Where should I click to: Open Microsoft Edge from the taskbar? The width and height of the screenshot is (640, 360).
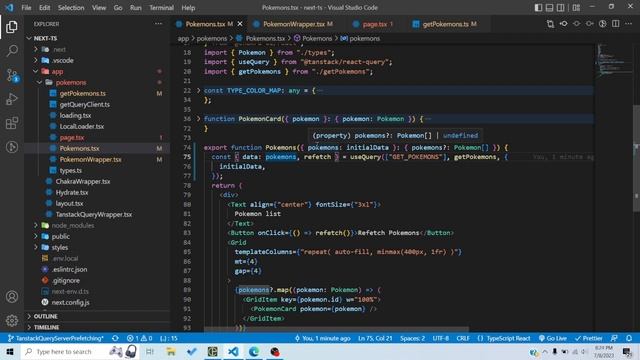253,351
